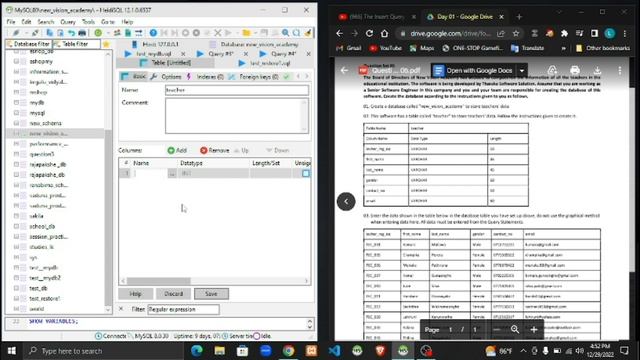Image resolution: width=640 pixels, height=360 pixels.
Task: Click the Save button for the table
Action: point(211,293)
